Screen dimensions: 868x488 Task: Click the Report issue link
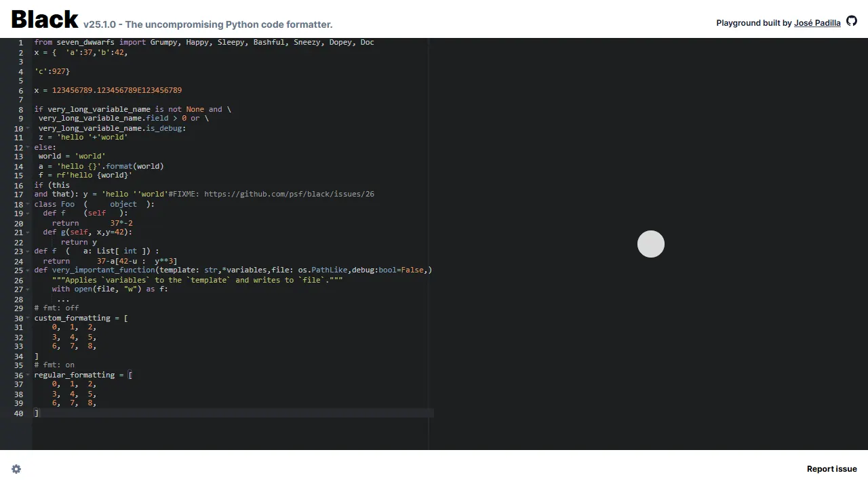click(x=832, y=469)
